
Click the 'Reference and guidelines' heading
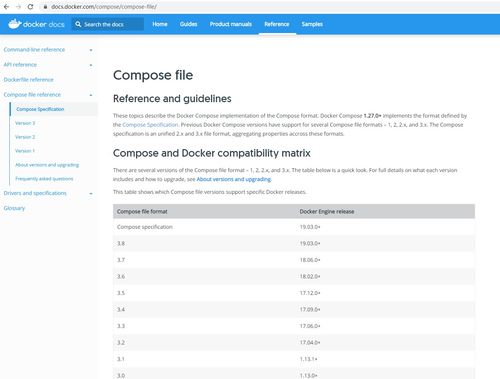coord(172,99)
